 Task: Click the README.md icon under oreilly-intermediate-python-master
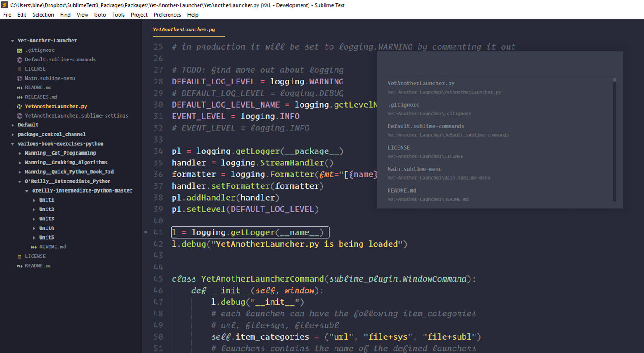tap(33, 247)
